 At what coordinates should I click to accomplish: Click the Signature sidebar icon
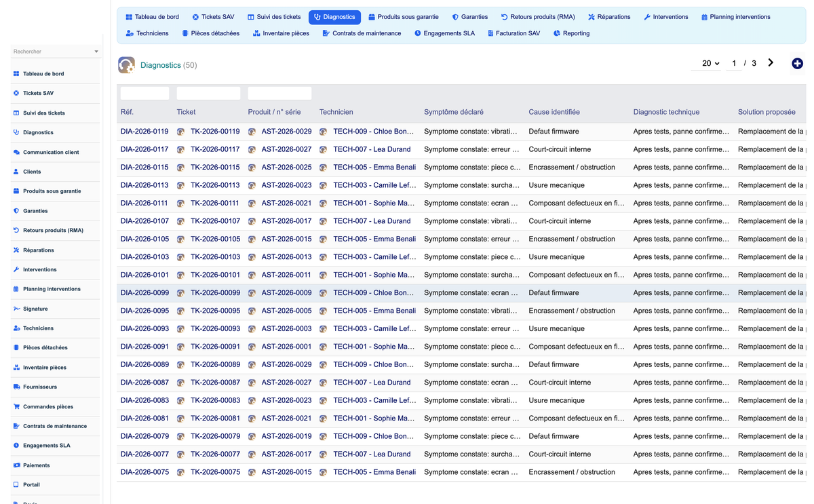16,309
